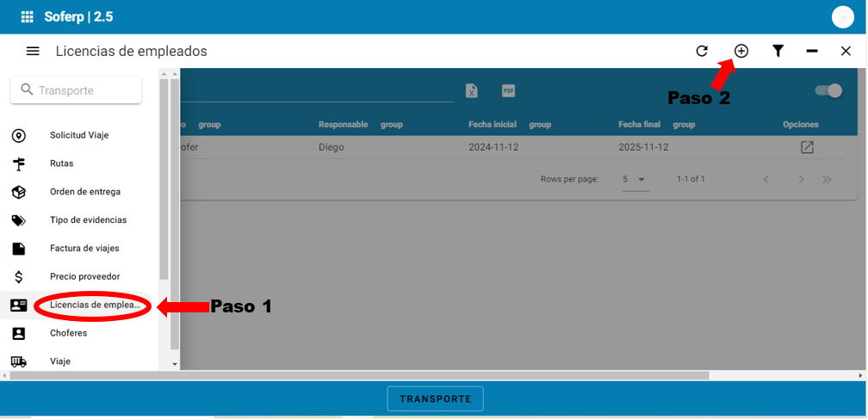The width and height of the screenshot is (868, 420).
Task: Export the table to PDF
Action: [x=508, y=90]
